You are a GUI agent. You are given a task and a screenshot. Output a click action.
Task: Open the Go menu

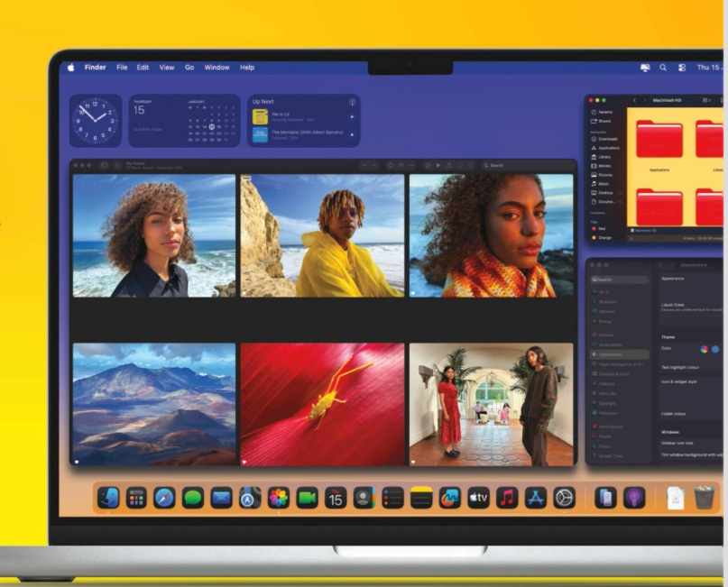point(189,68)
